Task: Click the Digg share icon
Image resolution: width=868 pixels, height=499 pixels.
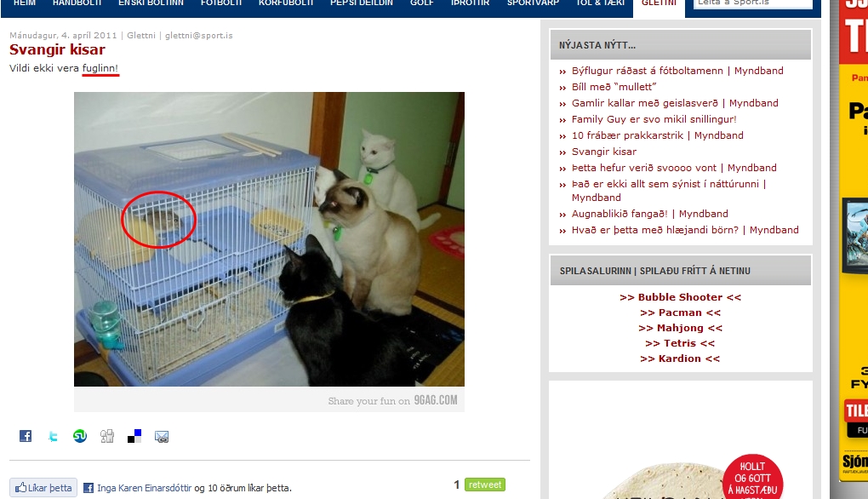Action: click(107, 436)
